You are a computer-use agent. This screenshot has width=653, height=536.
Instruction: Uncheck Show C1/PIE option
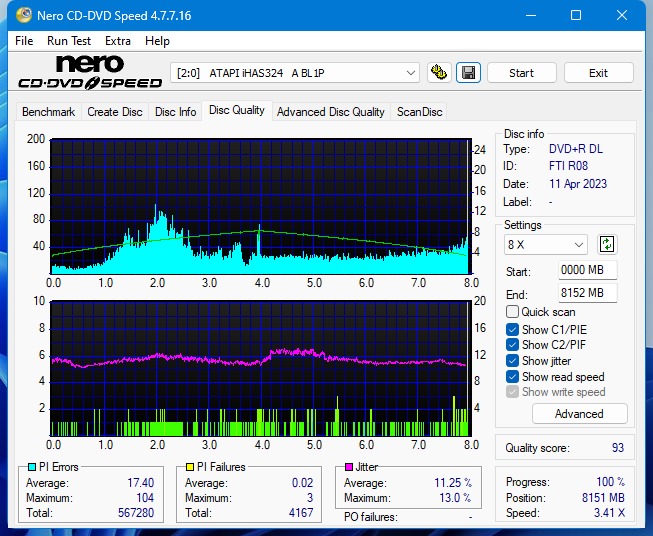(513, 329)
